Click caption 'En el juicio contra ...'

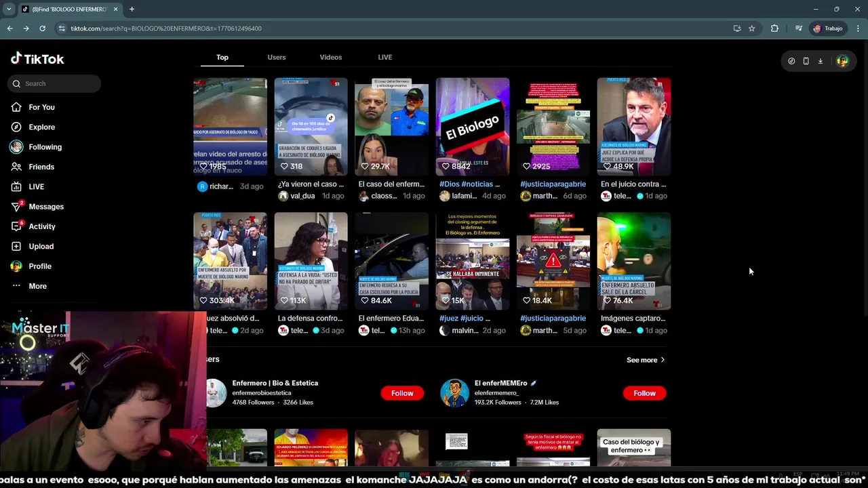click(633, 184)
